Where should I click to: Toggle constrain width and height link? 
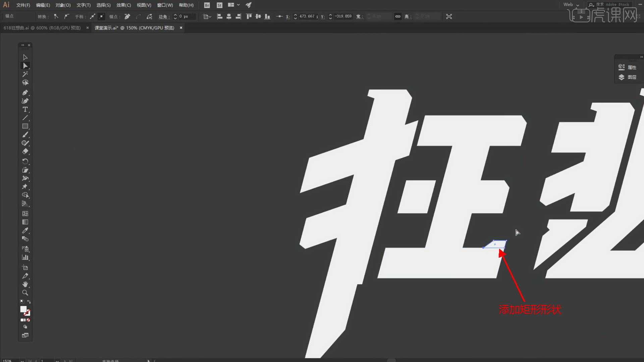tap(398, 16)
